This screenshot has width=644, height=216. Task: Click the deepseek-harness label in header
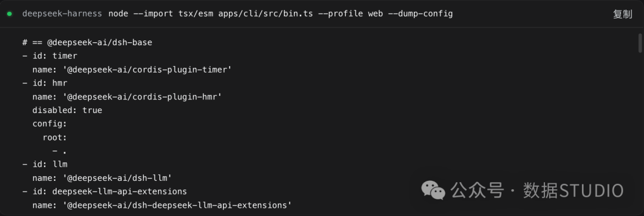62,14
